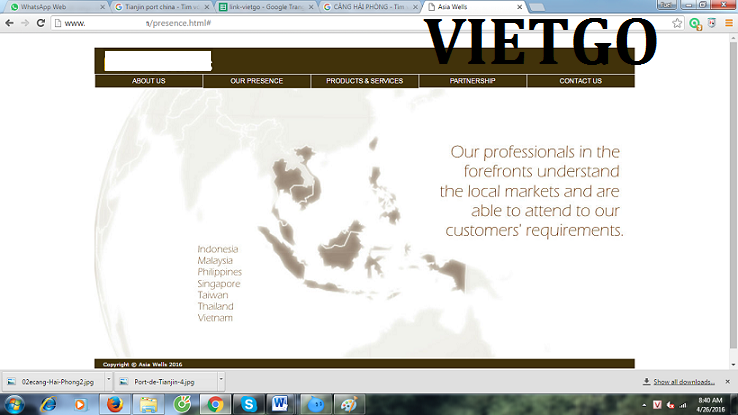Open a new tab button

click(x=537, y=8)
